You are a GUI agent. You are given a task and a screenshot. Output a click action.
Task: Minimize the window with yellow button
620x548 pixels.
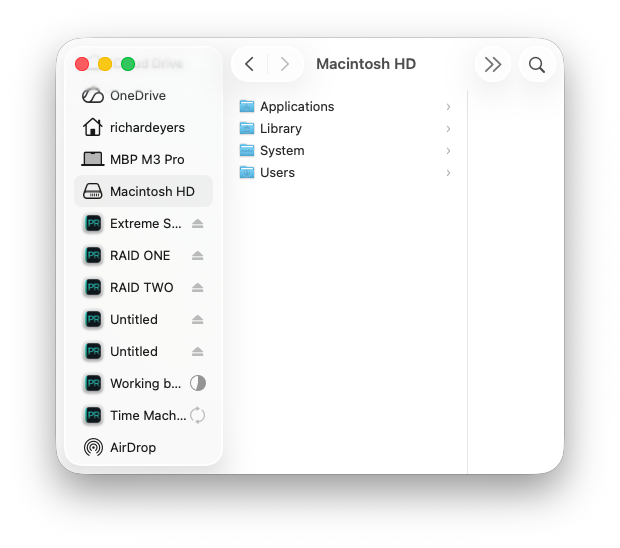pos(105,64)
